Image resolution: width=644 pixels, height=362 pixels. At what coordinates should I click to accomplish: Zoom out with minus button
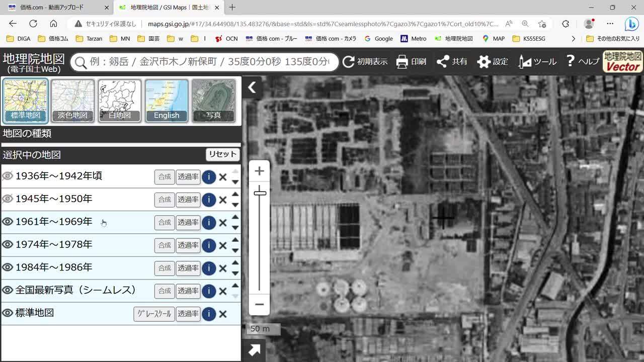tap(259, 304)
